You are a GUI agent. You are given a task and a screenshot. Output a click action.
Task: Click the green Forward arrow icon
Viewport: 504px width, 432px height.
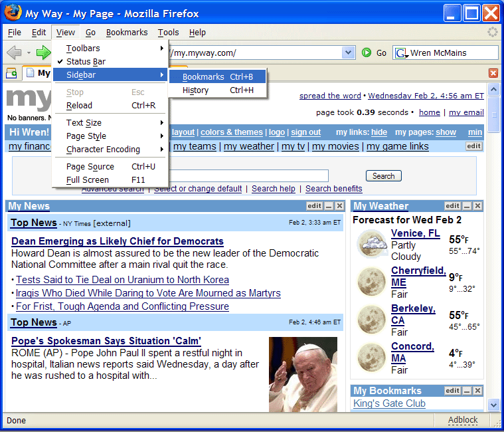[43, 53]
